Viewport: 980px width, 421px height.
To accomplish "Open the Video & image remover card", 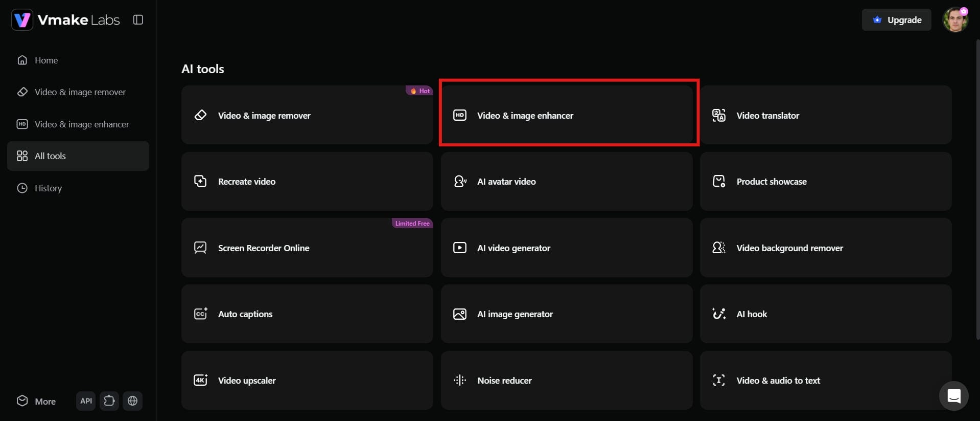I will (x=307, y=115).
